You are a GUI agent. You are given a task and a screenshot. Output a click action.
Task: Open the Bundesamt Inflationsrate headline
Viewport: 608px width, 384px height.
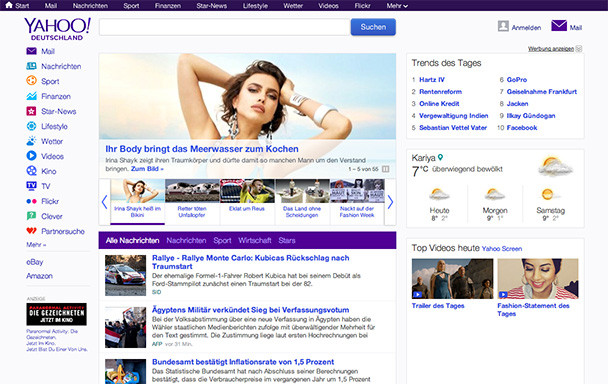[x=243, y=362]
